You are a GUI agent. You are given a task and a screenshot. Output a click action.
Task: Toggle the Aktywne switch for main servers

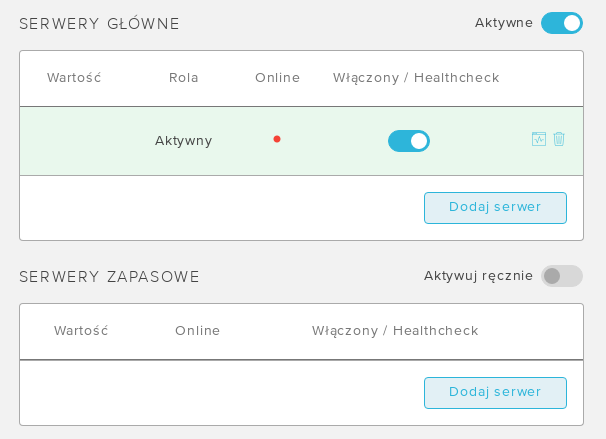coord(562,23)
